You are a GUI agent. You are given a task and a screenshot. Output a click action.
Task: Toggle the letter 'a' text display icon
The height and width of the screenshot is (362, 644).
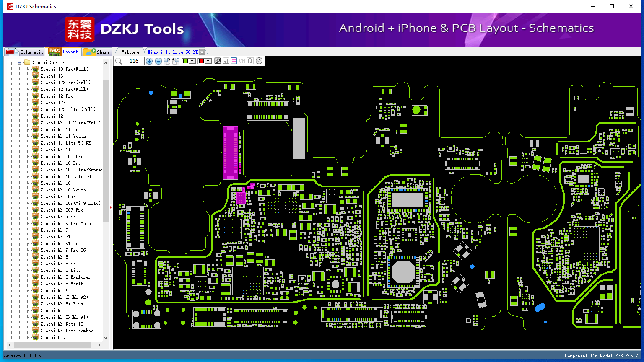226,61
